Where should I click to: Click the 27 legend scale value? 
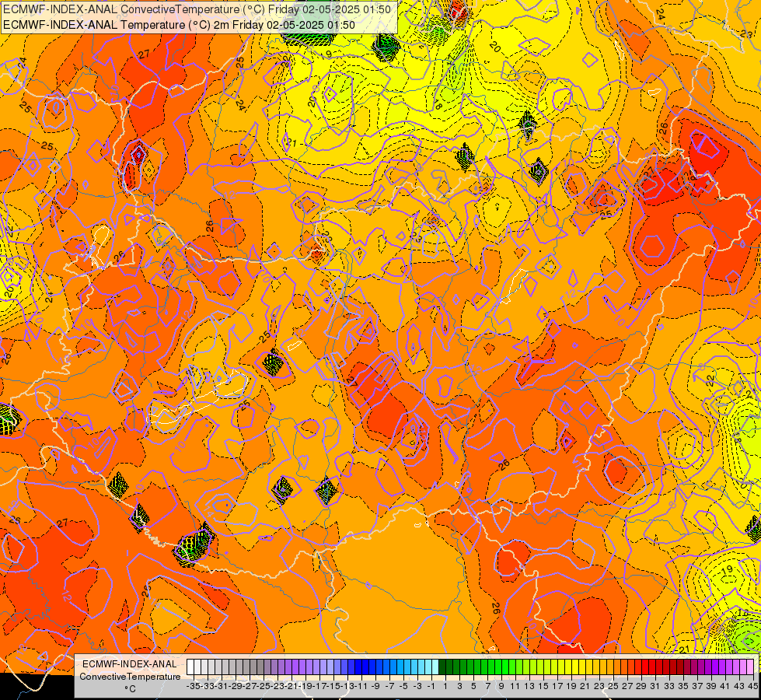(628, 686)
